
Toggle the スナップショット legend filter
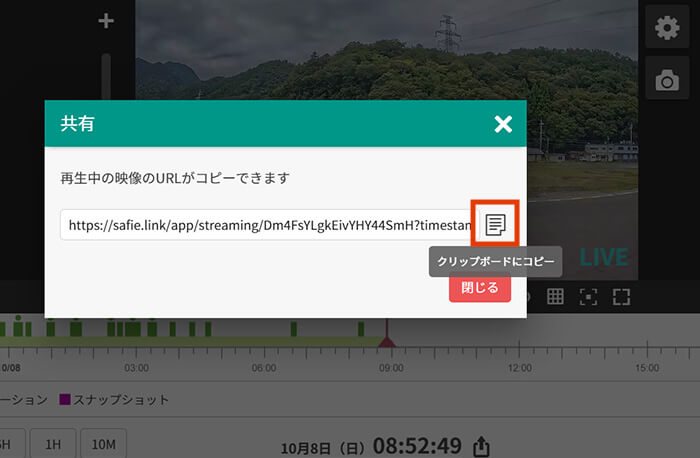click(114, 400)
